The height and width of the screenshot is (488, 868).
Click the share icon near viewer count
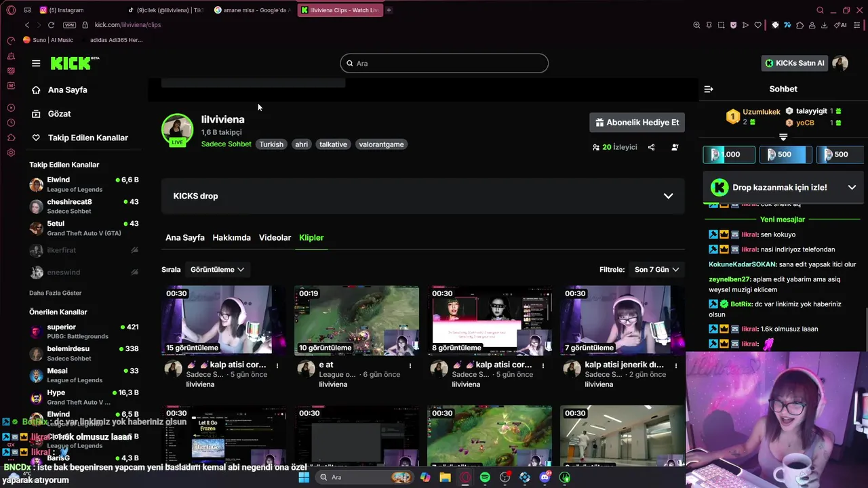651,147
